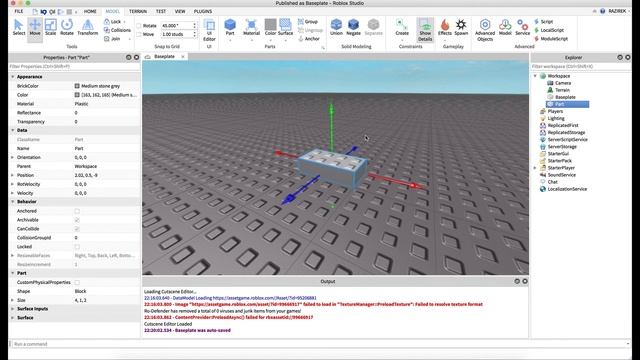
Task: Enable the Rotate snap checkbox
Action: click(139, 26)
